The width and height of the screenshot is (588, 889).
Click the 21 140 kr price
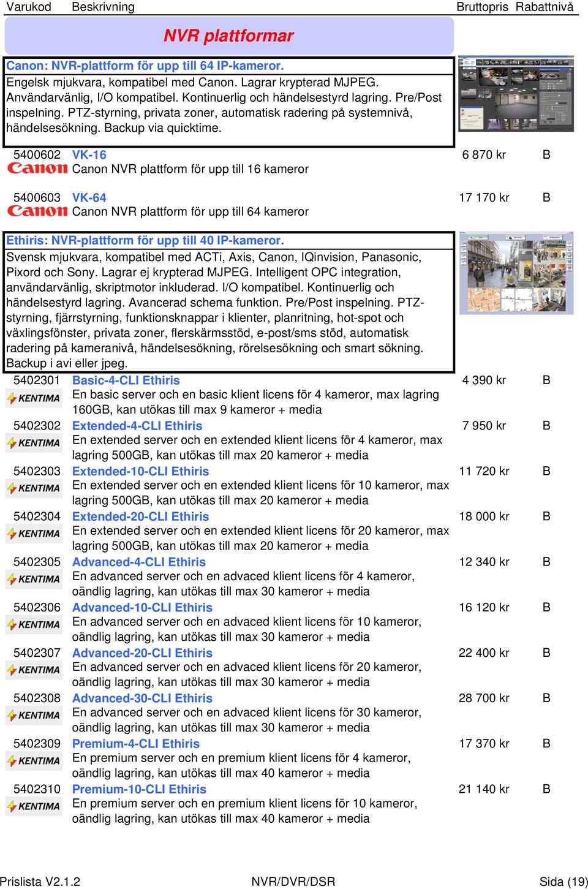tap(484, 789)
